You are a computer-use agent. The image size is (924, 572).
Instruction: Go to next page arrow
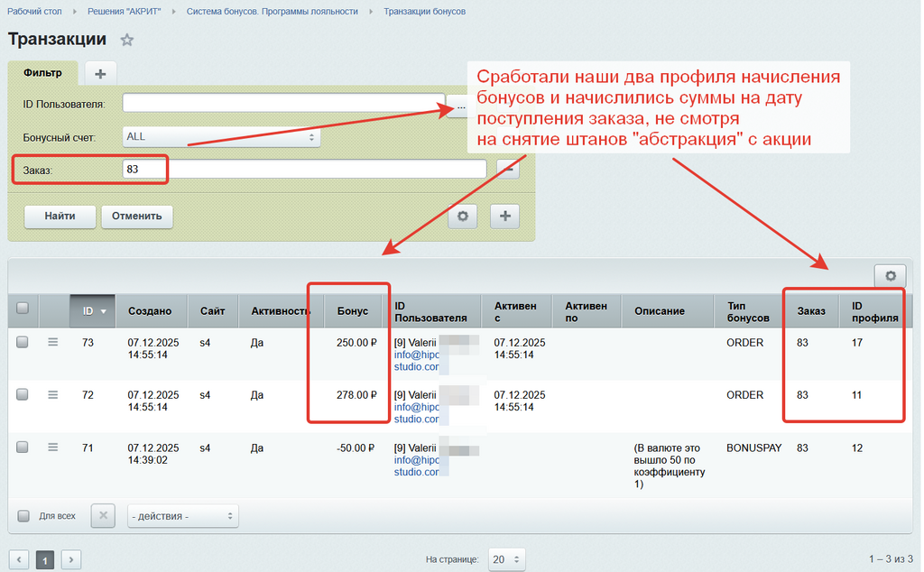pos(71,559)
